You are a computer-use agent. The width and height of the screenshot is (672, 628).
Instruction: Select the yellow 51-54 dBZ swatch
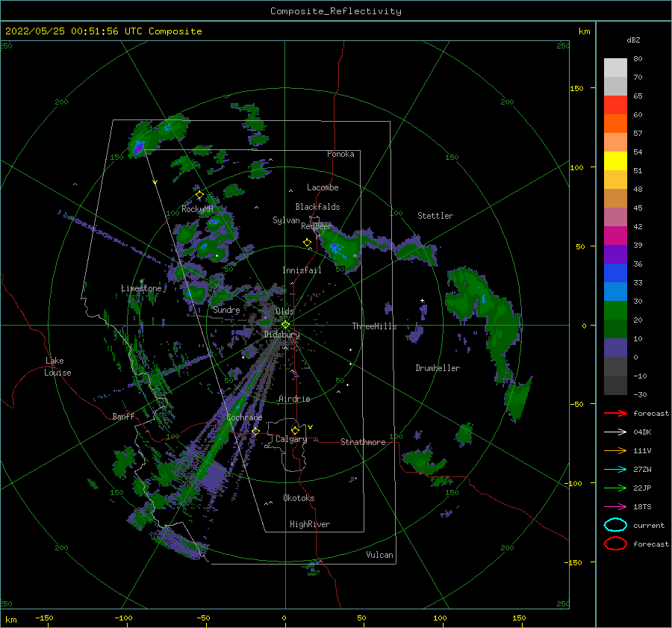(615, 161)
